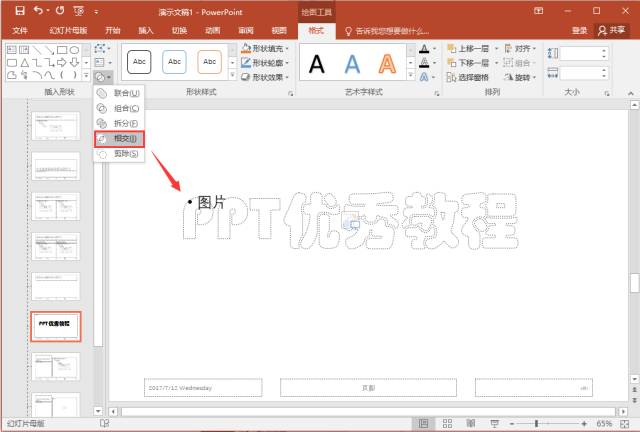Screen dimensions: 640x432
Task: Click the Save icon in quick access toolbar
Action: (20, 11)
